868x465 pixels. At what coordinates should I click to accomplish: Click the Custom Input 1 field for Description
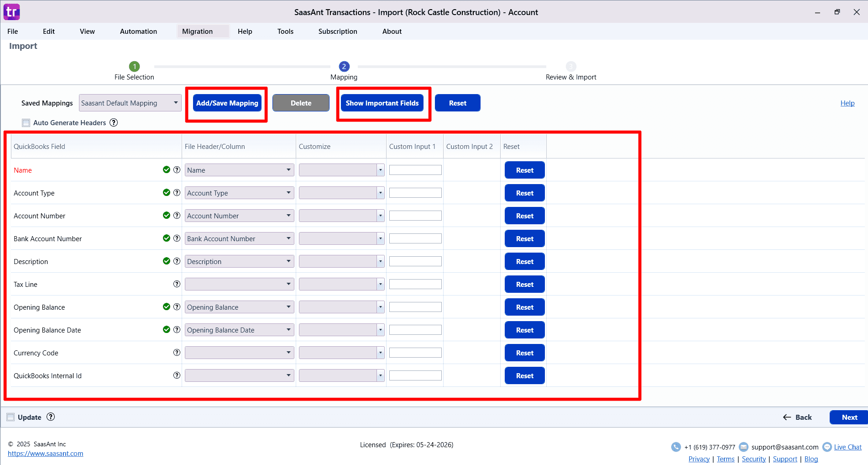415,261
